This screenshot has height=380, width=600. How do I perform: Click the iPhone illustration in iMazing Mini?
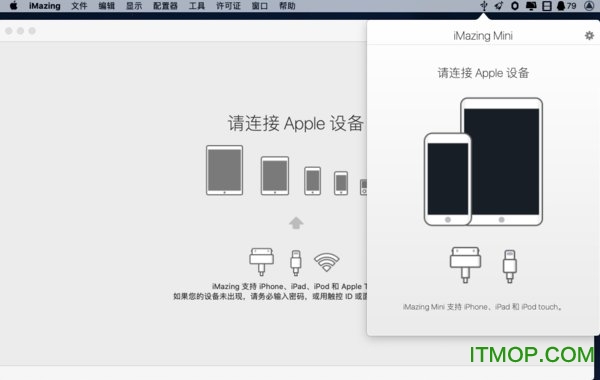(448, 179)
